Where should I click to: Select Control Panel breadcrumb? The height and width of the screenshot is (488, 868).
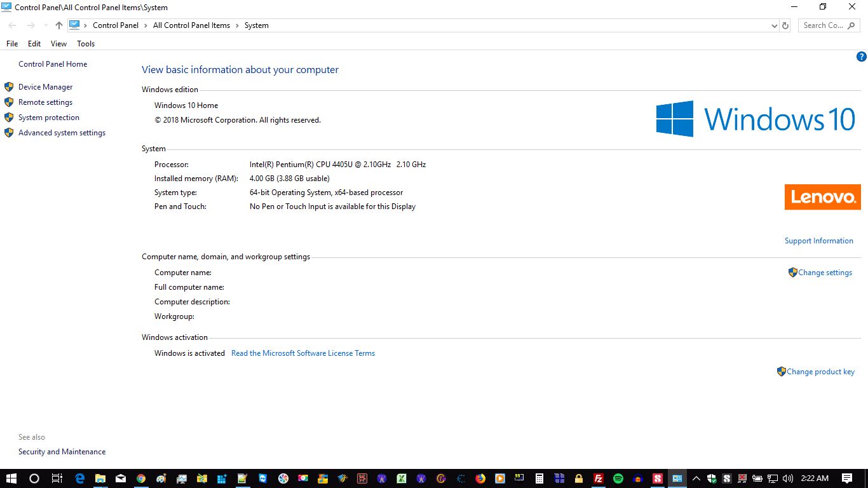pyautogui.click(x=116, y=25)
